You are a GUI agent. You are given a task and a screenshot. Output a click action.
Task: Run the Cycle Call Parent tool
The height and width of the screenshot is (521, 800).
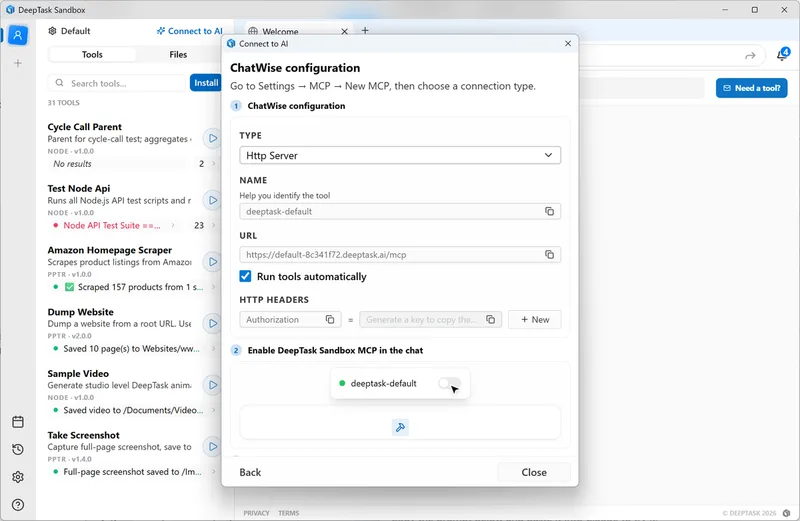pyautogui.click(x=212, y=138)
